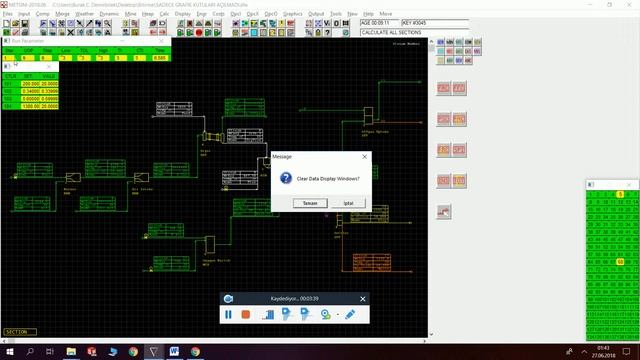Click the SECTION label at canvas bottom

click(x=20, y=332)
